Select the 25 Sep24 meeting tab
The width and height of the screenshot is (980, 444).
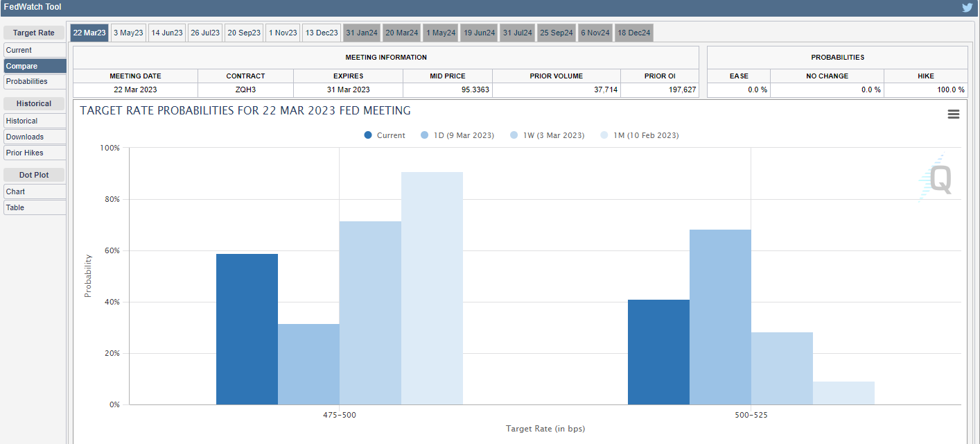click(557, 33)
